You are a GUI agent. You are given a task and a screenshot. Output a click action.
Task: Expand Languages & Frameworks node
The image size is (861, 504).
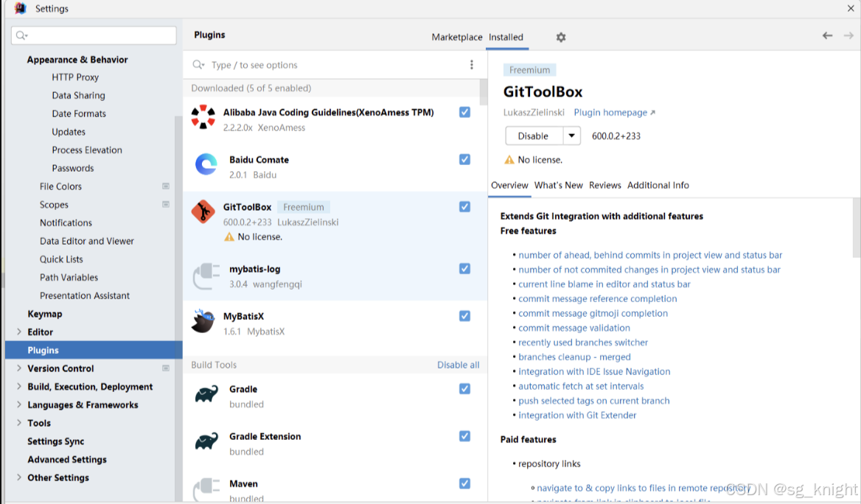[19, 405]
